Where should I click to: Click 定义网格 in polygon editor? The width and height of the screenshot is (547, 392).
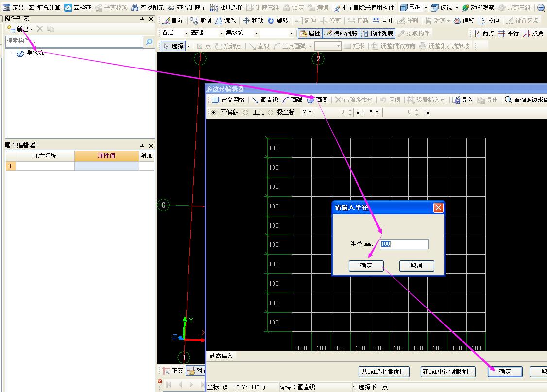tap(228, 100)
